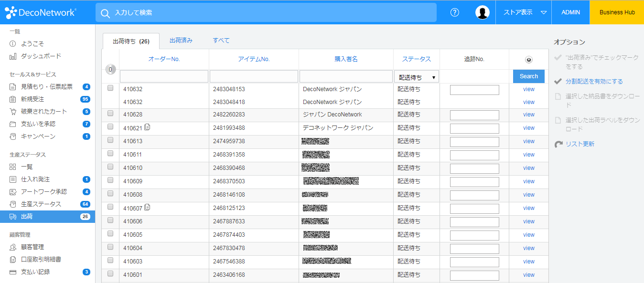The height and width of the screenshot is (283, 644).
Task: Open the view link for order 410628
Action: (528, 115)
